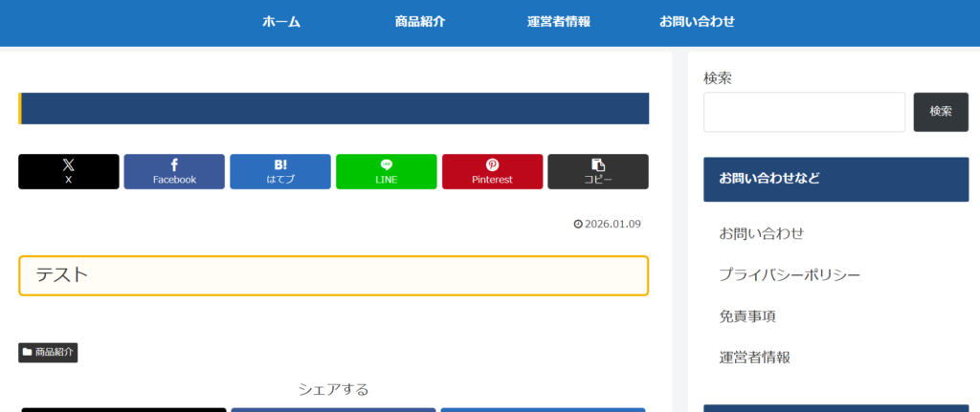Screen dimensions: 980x412
Task: Send the post via LINE button
Action: pos(386,172)
